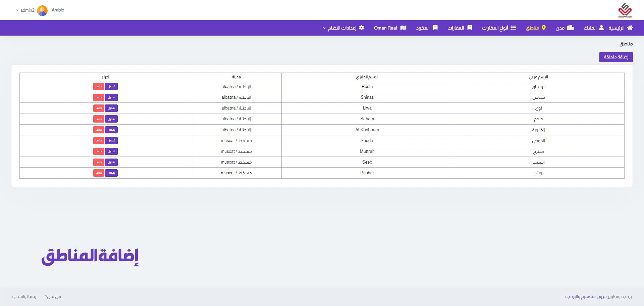Image resolution: width=644 pixels, height=306 pixels.
Task: Click the property types list icon
Action: pos(513,28)
